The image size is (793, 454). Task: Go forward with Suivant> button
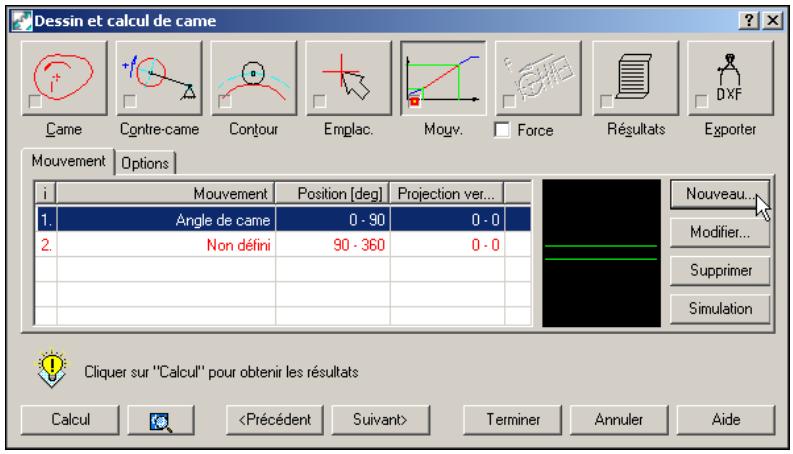[380, 420]
